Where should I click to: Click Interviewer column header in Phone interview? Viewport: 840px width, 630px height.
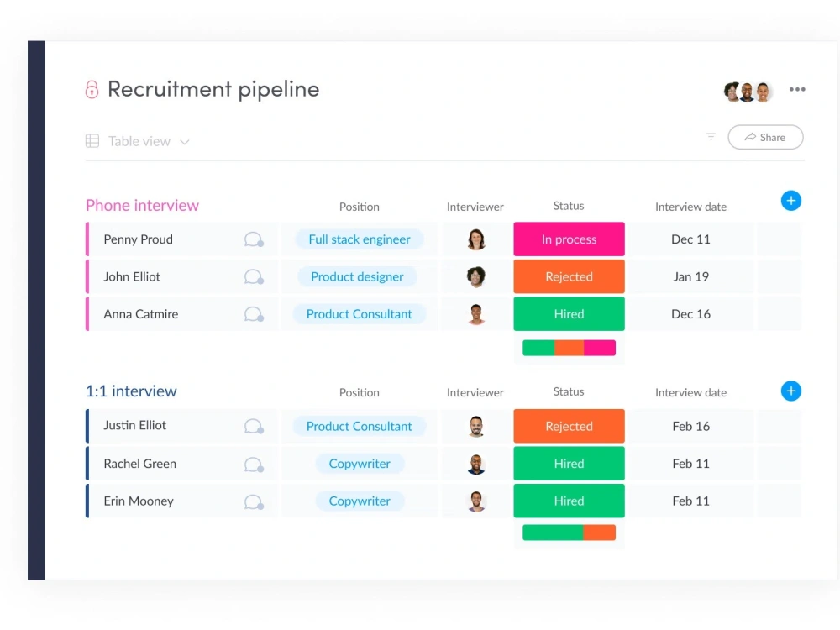(x=475, y=207)
